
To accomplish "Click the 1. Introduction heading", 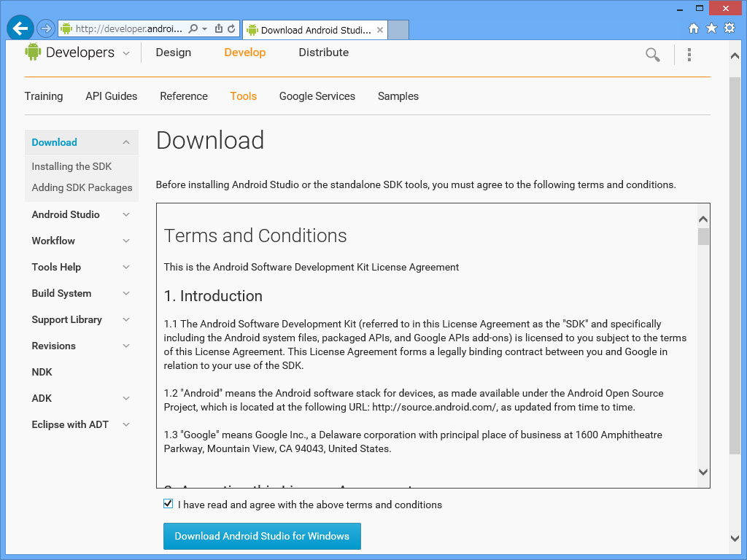I will [x=213, y=296].
